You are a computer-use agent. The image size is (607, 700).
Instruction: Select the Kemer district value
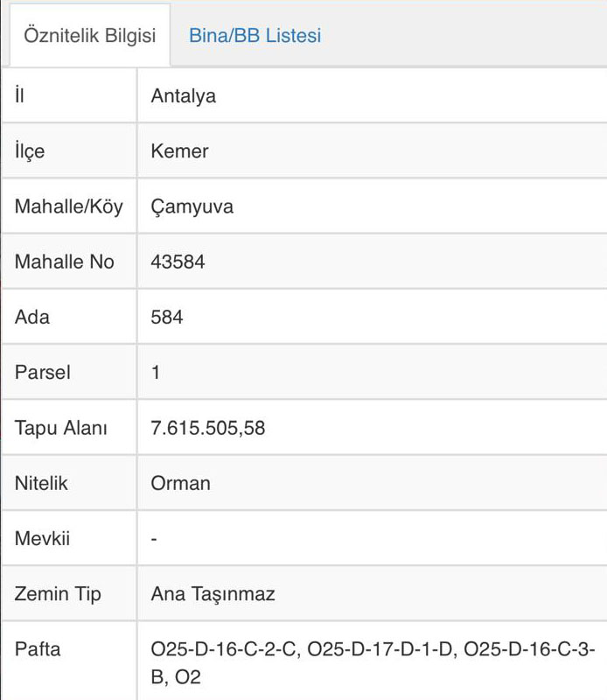pos(180,151)
